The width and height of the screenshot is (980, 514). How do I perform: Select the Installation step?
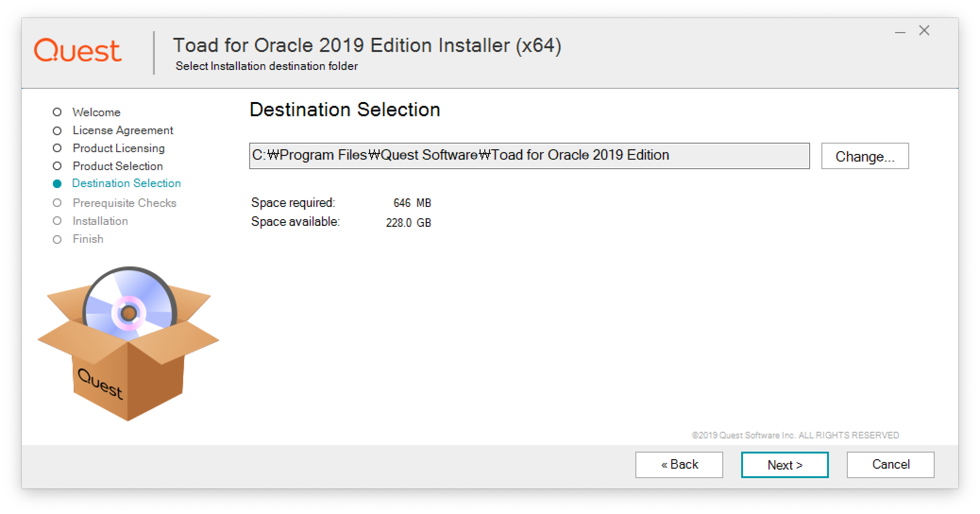coord(91,221)
